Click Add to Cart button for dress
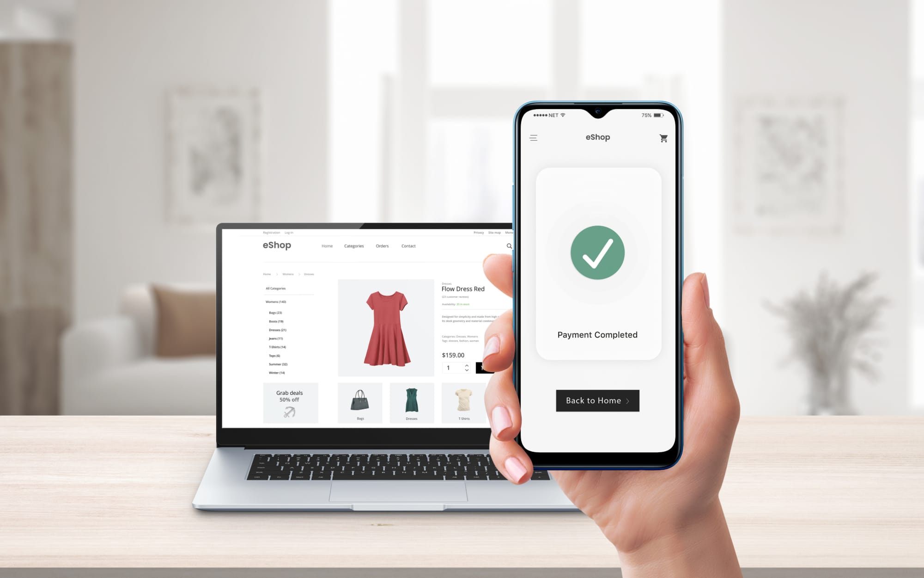Viewport: 924px width, 578px height. (484, 368)
